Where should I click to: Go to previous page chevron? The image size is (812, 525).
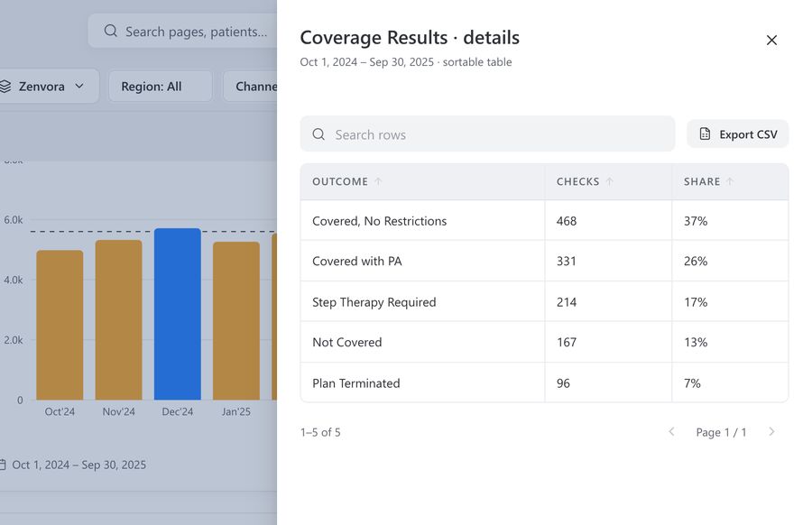[x=671, y=432]
